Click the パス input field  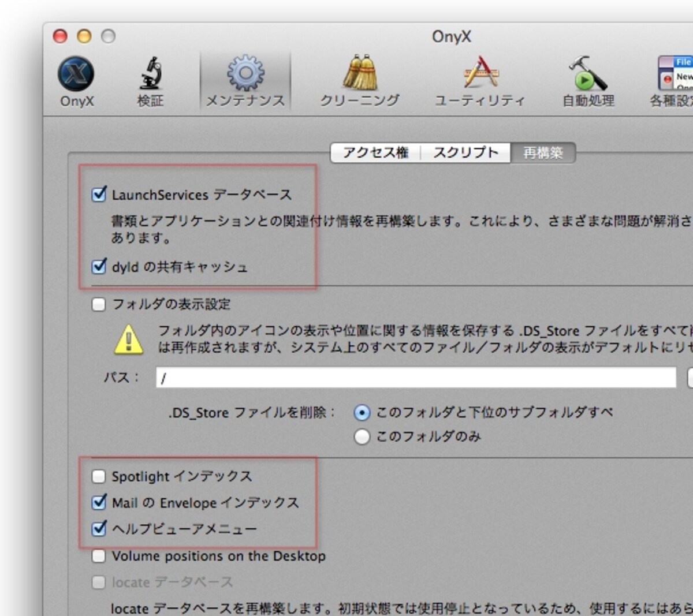click(x=416, y=378)
